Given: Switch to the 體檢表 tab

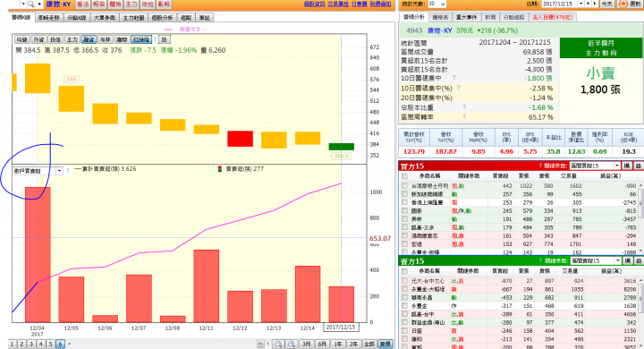Looking at the screenshot, I should point(440,17).
